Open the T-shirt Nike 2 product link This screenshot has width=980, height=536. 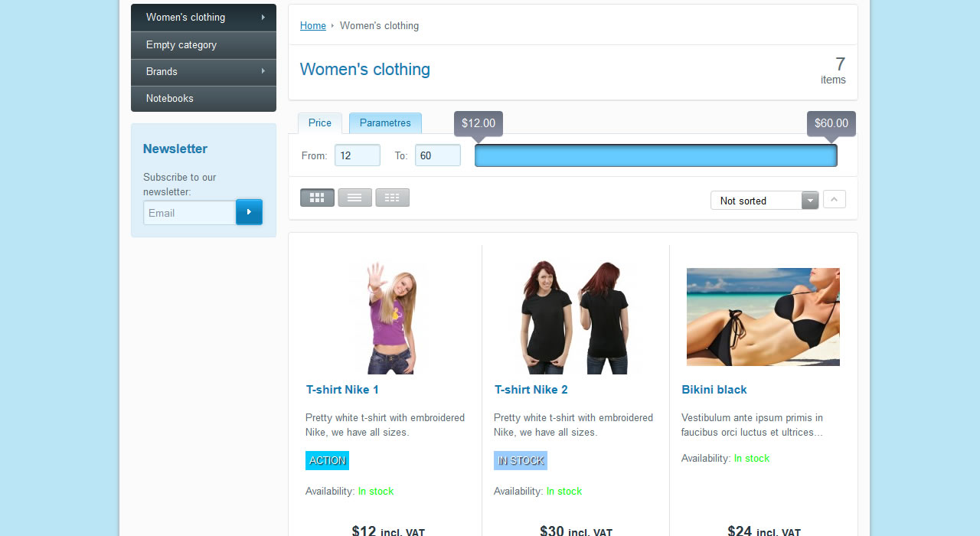531,390
